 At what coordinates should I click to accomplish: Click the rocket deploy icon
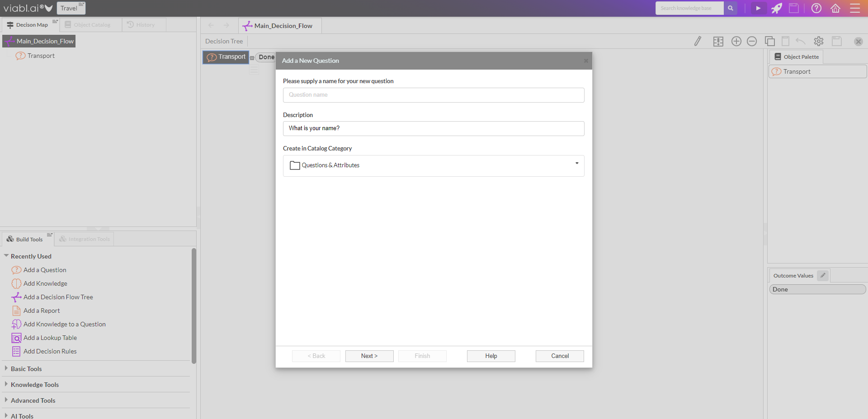click(777, 8)
